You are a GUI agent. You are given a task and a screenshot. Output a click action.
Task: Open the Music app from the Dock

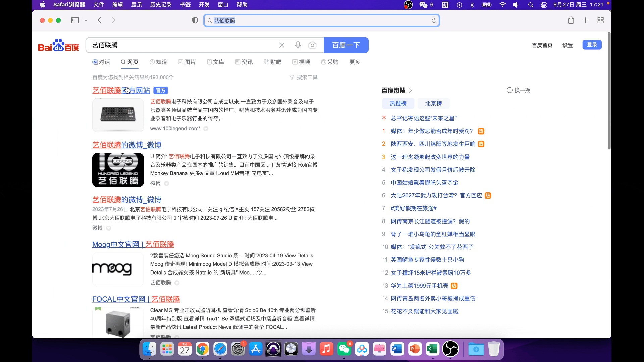coord(326,349)
